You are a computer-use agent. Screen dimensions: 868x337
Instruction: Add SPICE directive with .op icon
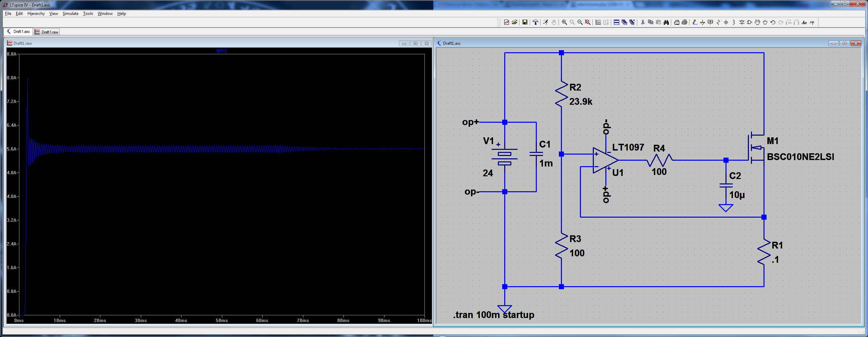point(812,22)
